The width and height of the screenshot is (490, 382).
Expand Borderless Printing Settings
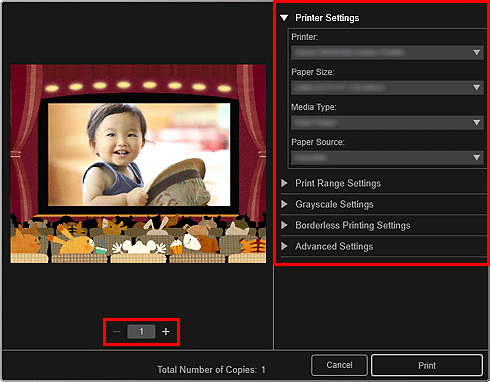coord(284,225)
